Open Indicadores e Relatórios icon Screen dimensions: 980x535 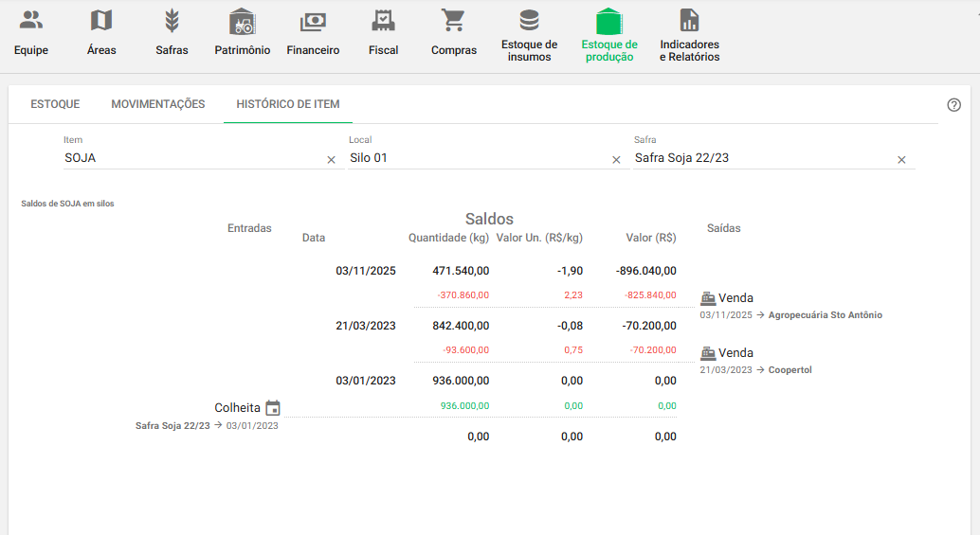(x=689, y=21)
